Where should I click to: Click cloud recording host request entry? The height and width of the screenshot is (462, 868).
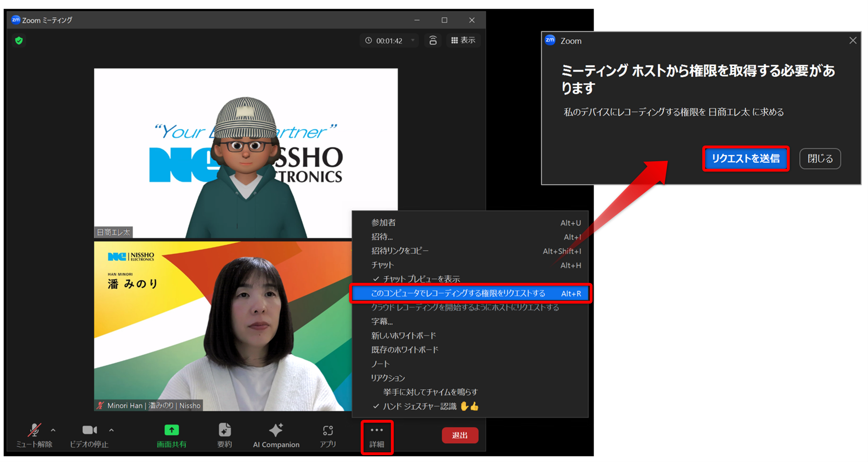coord(470,307)
